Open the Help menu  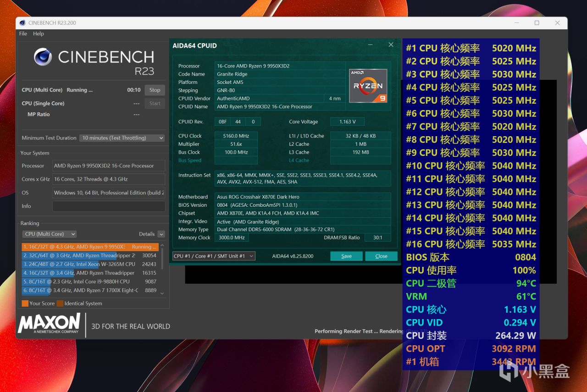(39, 33)
